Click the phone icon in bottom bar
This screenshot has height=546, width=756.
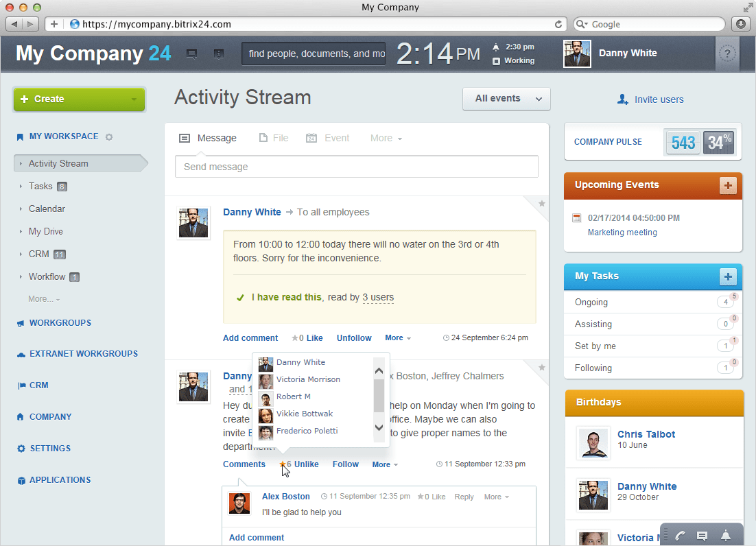(x=680, y=536)
